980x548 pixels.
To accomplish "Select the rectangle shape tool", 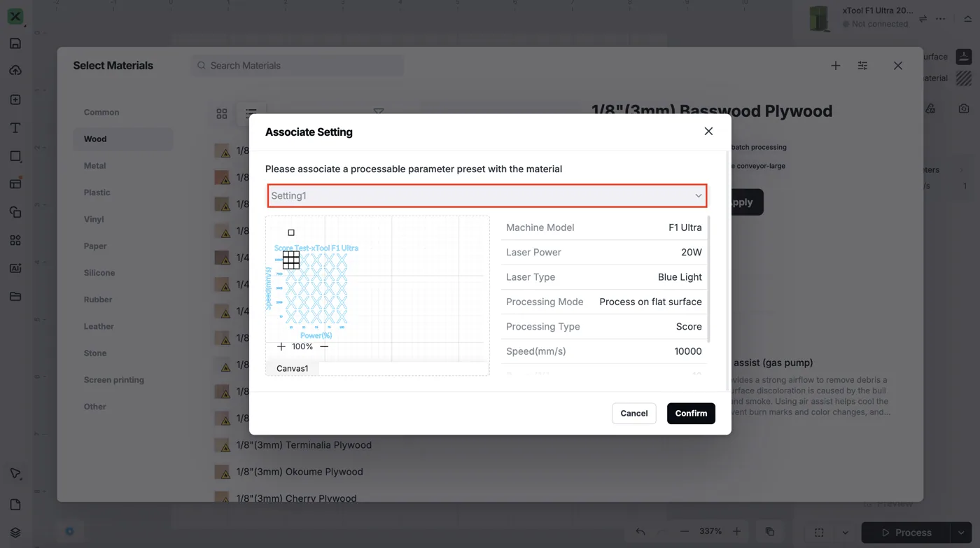I will 15,156.
